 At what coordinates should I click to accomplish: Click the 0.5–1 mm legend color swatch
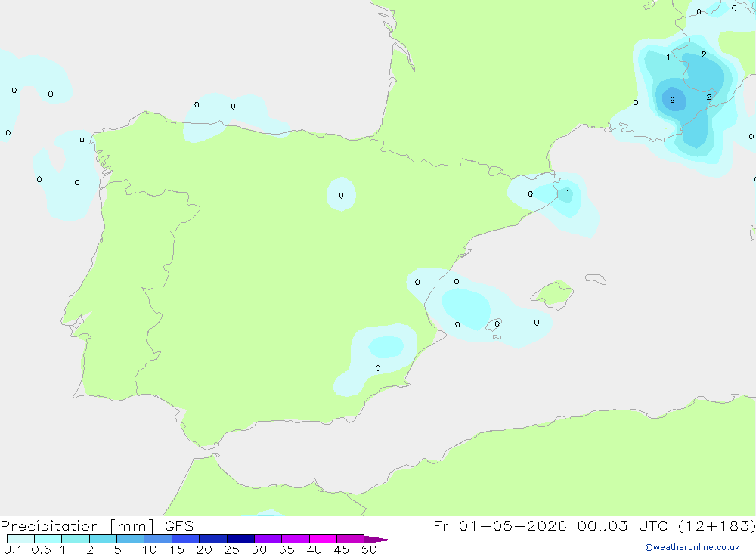coord(48,539)
